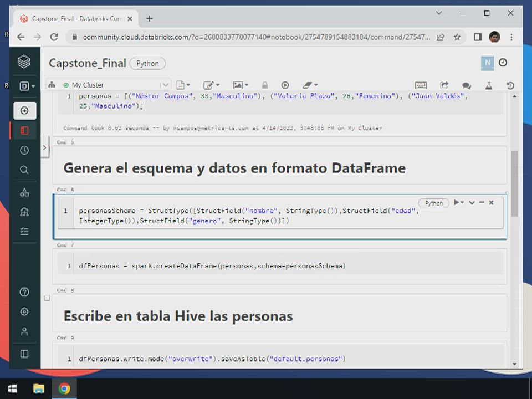Expand the left side panel arrow

click(44, 148)
